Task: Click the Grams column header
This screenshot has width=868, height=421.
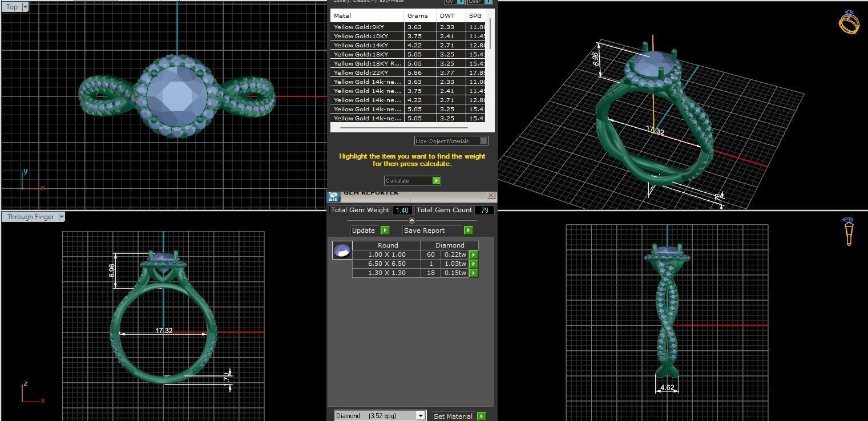Action: click(420, 15)
